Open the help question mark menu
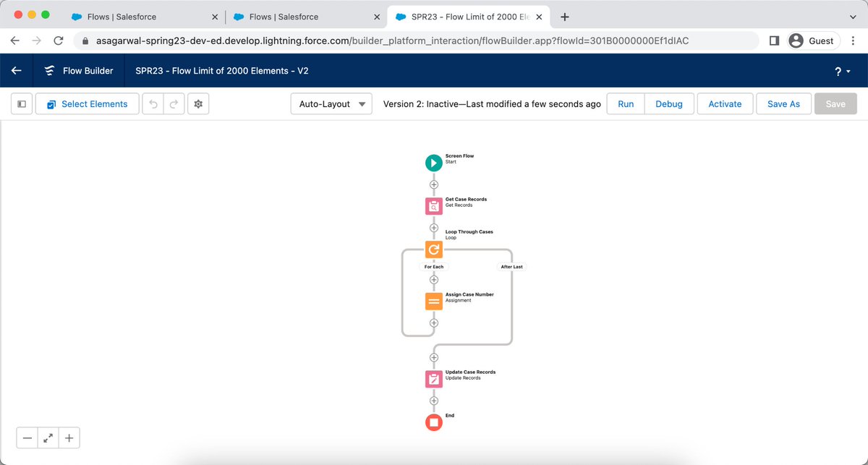The width and height of the screenshot is (868, 465). coord(843,72)
